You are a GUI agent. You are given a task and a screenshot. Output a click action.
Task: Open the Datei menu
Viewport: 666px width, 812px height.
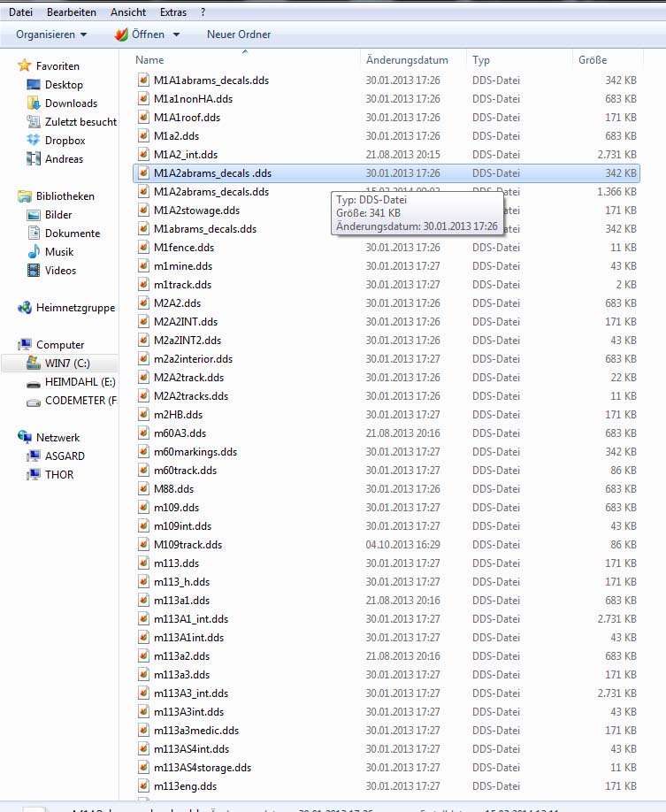pos(20,13)
